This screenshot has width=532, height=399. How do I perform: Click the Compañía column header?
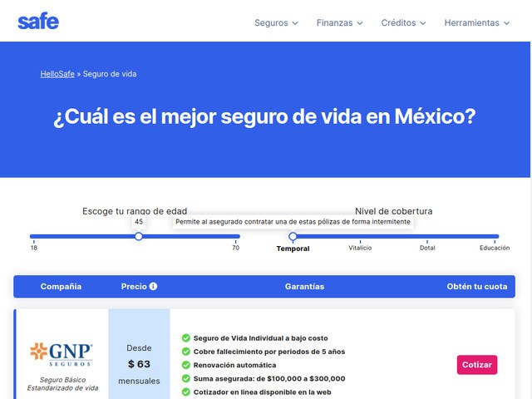pyautogui.click(x=61, y=286)
